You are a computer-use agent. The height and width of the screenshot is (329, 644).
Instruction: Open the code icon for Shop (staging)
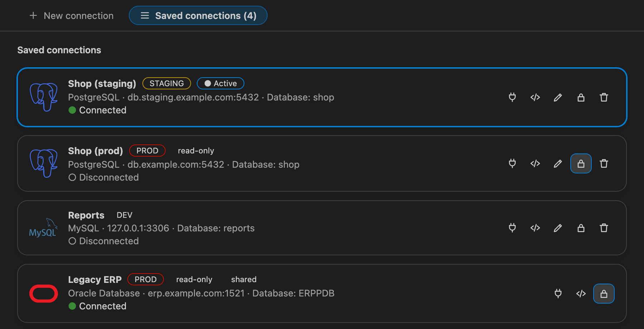(535, 97)
